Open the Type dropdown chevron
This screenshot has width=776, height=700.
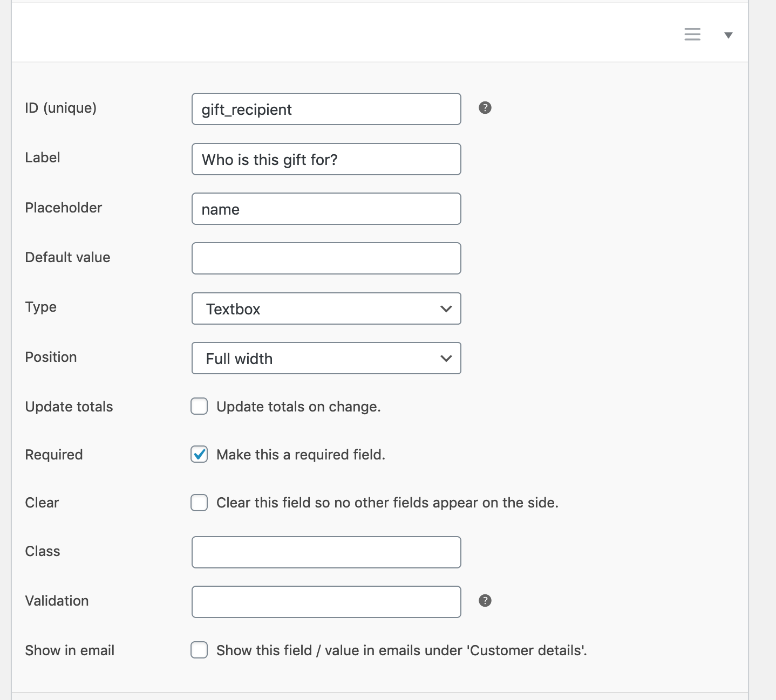446,308
